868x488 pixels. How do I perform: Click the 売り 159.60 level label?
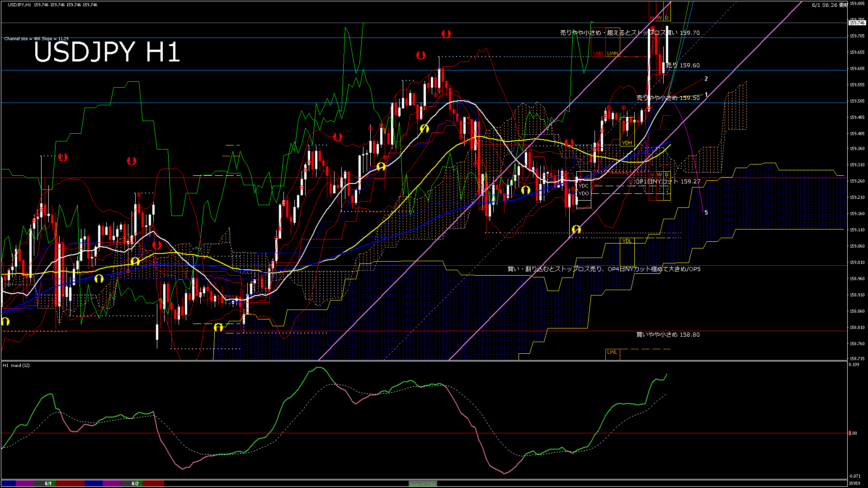pos(683,66)
